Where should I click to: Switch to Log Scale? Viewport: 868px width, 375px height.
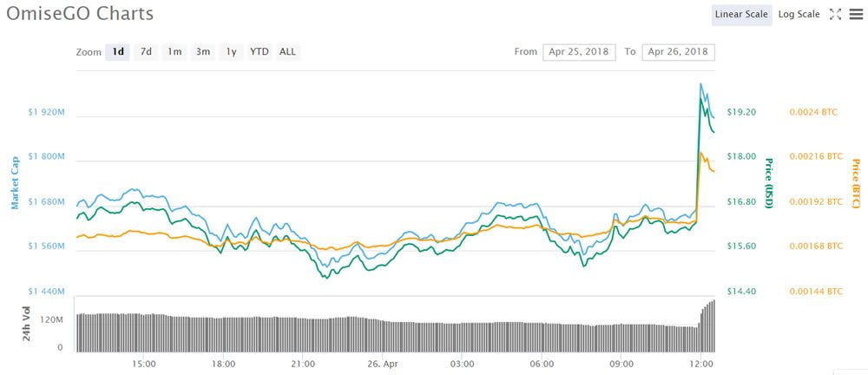click(799, 15)
